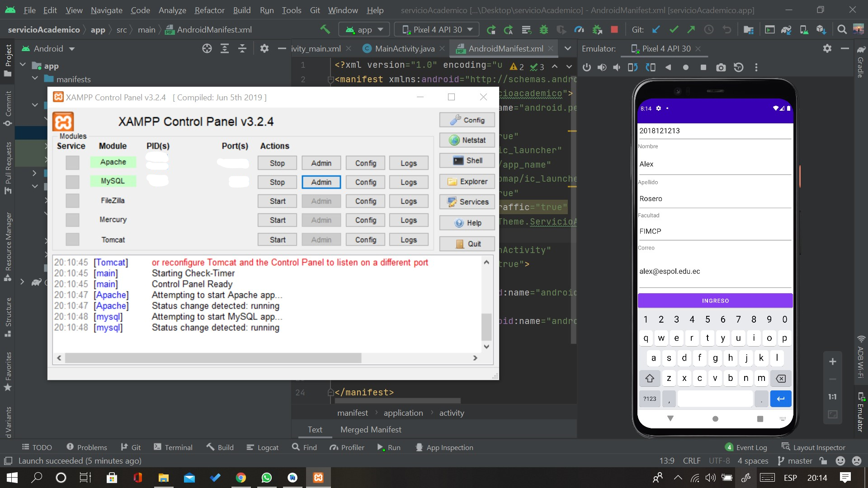This screenshot has height=488, width=868.
Task: Click the Stop app red square icon
Action: [614, 29]
